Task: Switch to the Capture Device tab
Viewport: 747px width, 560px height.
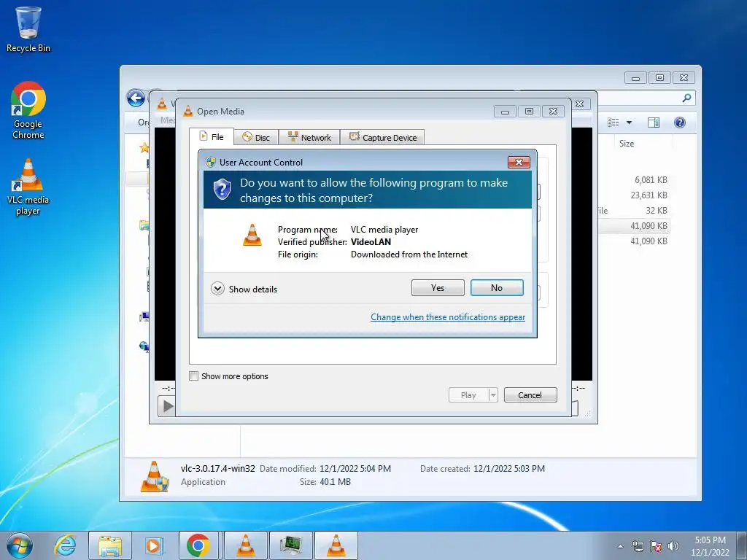Action: (382, 138)
